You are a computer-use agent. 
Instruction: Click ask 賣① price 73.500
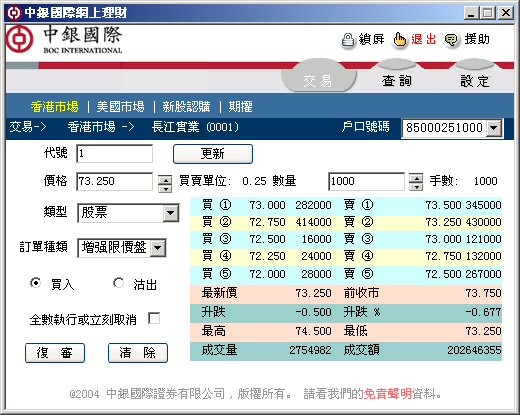click(443, 205)
